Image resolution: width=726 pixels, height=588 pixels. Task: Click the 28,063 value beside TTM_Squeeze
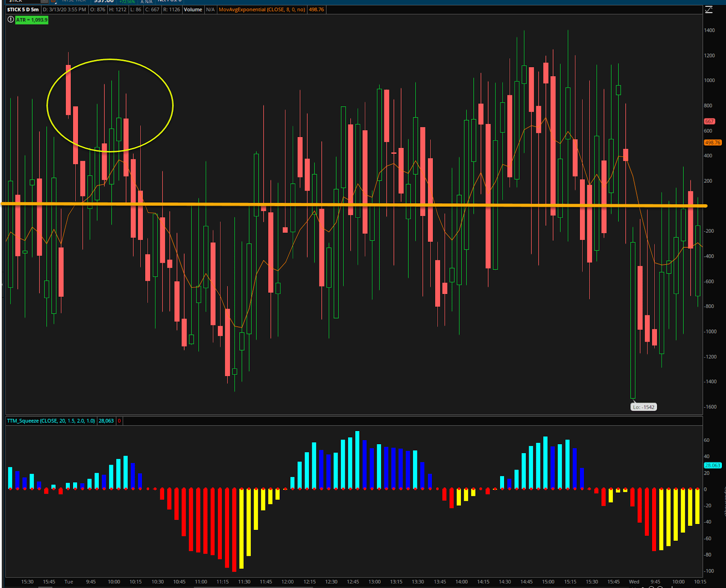tap(106, 421)
